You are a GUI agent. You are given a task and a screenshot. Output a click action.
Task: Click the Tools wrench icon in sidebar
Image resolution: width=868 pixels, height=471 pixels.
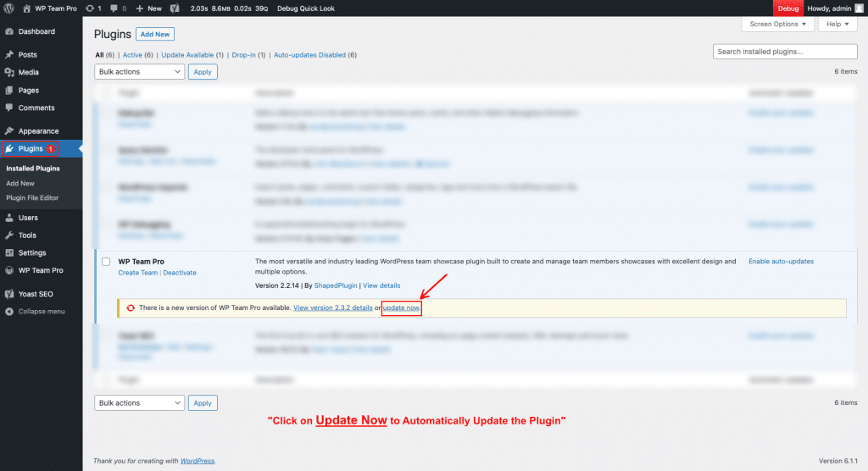(x=8, y=235)
